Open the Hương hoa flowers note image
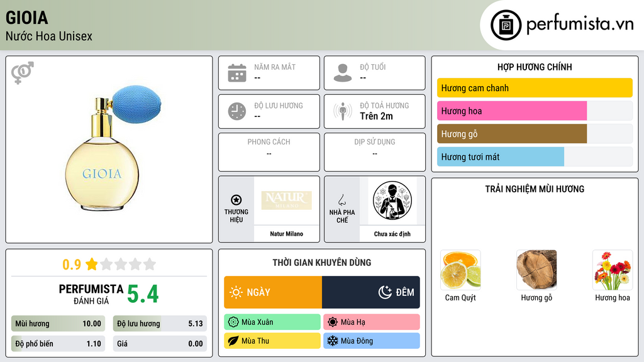 613,270
